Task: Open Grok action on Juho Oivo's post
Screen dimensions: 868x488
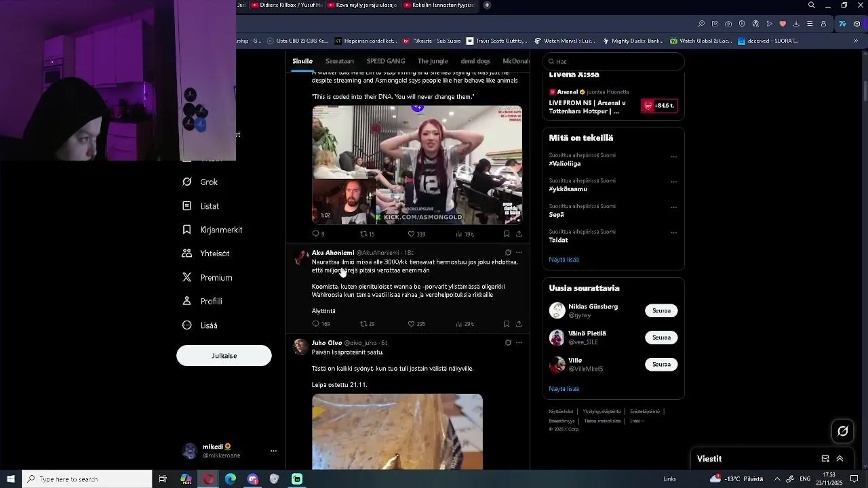Action: pos(508,343)
